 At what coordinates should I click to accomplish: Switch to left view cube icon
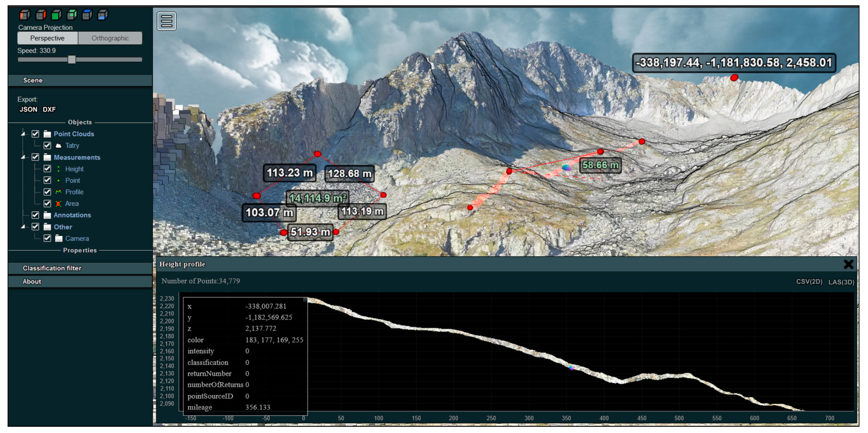point(24,14)
